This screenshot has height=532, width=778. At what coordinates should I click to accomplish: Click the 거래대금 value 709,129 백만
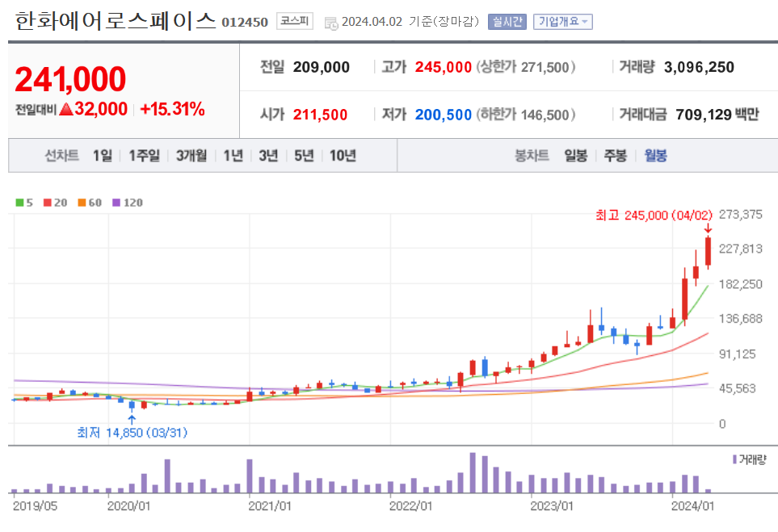tap(717, 115)
